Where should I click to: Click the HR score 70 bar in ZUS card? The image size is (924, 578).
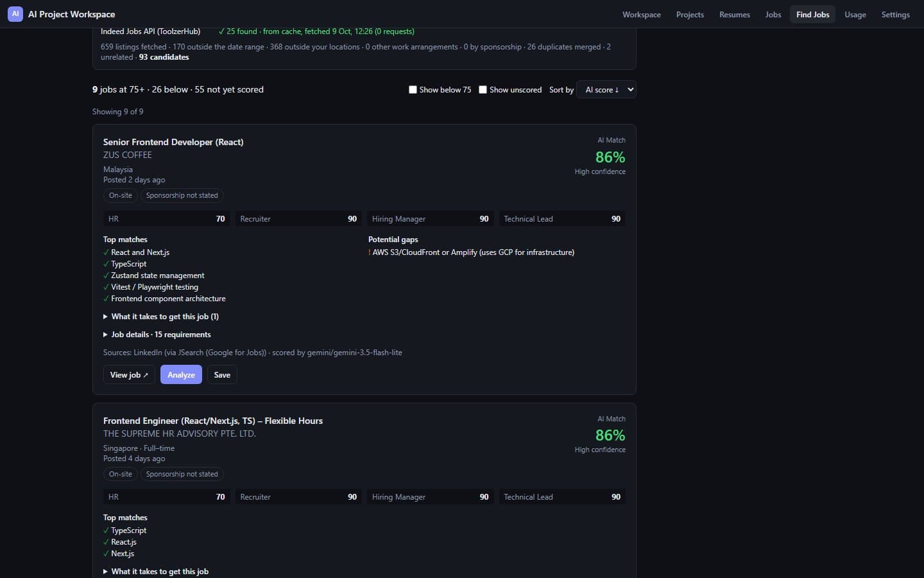click(166, 219)
